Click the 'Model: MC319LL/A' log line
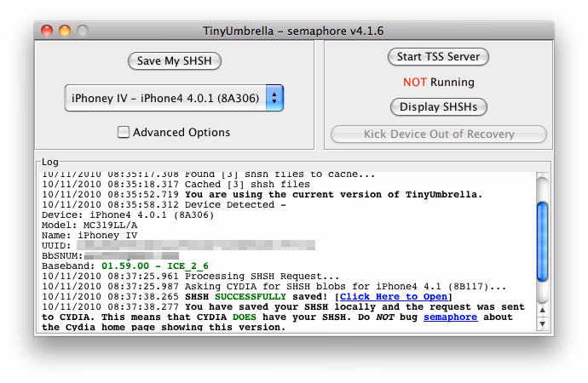This screenshot has height=383, width=588. pyautogui.click(x=89, y=225)
